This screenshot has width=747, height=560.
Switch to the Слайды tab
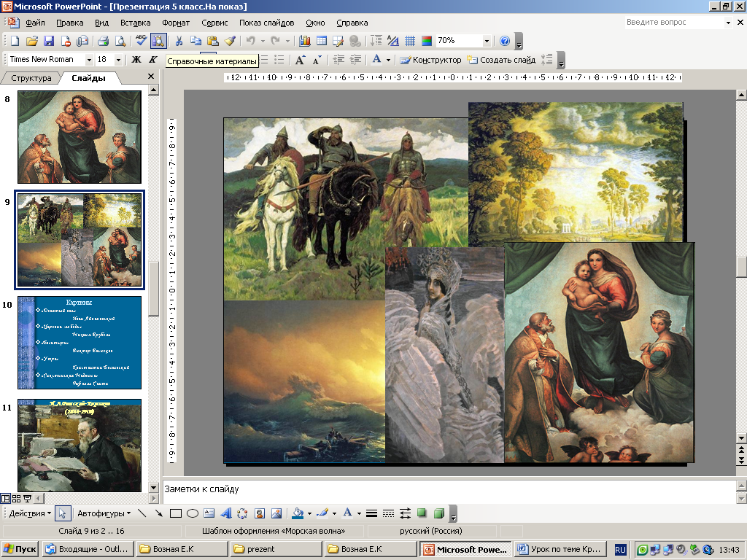click(88, 78)
